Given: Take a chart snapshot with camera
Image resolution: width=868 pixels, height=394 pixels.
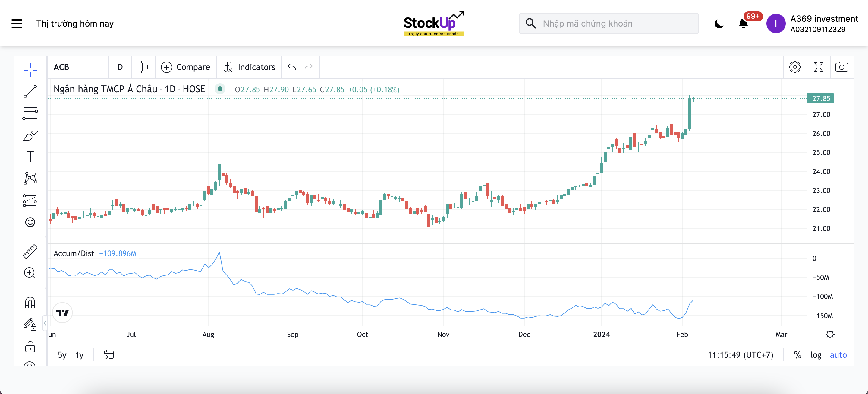Looking at the screenshot, I should (x=842, y=67).
